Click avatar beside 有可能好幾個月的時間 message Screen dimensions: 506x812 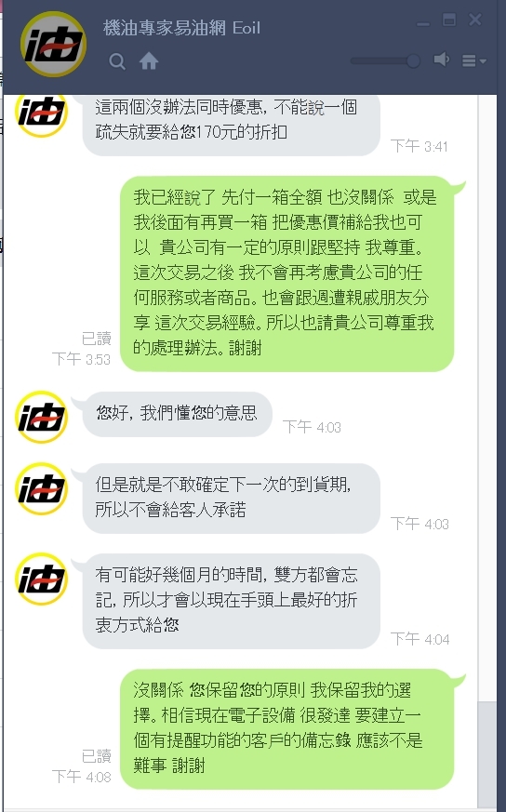(42, 579)
